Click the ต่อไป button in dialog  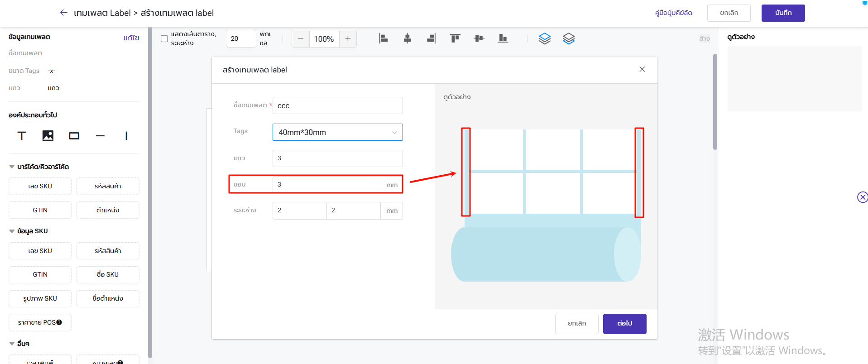624,324
